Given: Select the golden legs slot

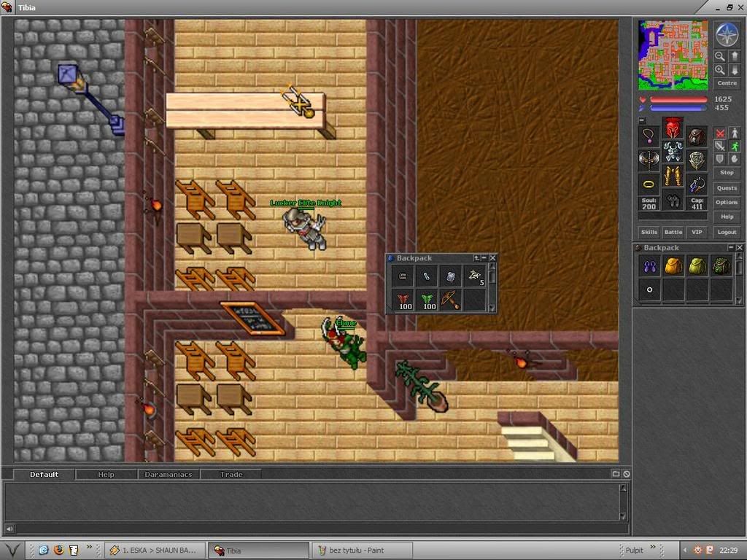Looking at the screenshot, I should click(x=673, y=176).
